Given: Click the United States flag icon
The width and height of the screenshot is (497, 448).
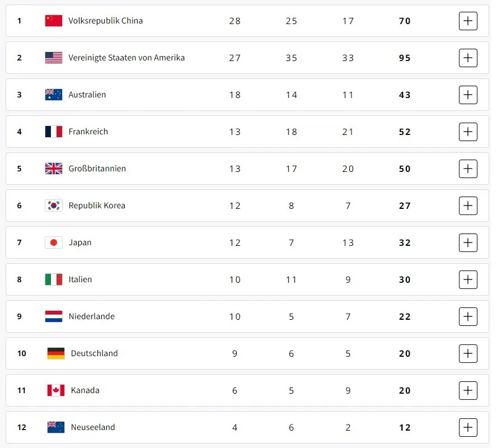Looking at the screenshot, I should point(54,58).
